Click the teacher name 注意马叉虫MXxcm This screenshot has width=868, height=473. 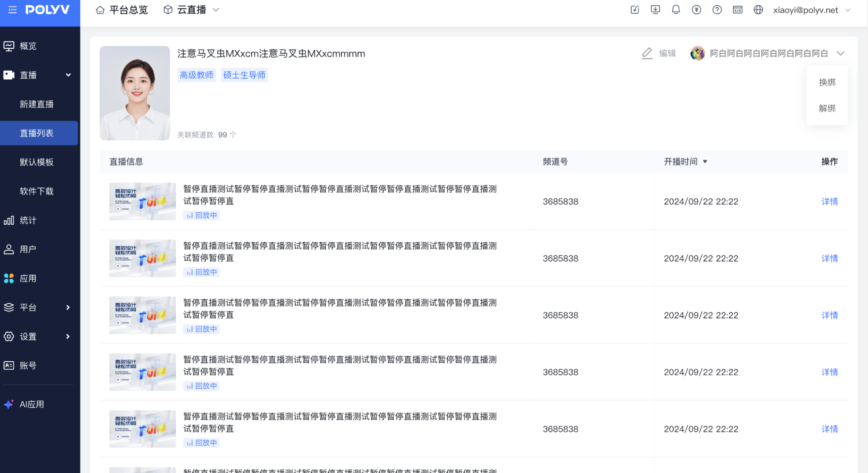tap(271, 54)
